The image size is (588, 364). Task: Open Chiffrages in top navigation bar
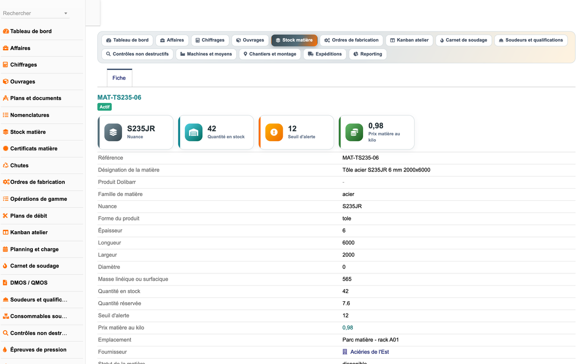(210, 40)
